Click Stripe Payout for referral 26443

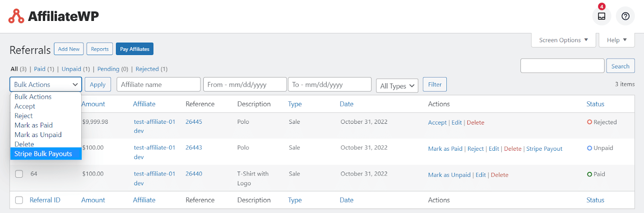[544, 149]
